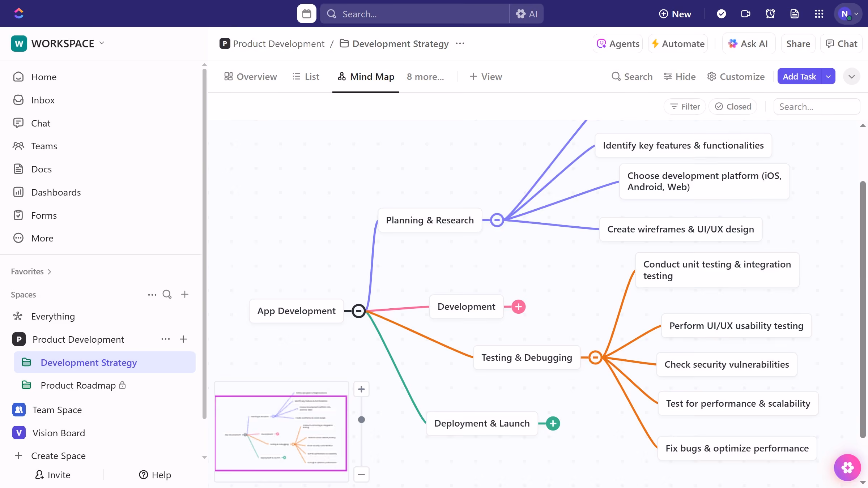This screenshot has width=868, height=488.
Task: Click the mind map search field
Action: pyautogui.click(x=817, y=107)
